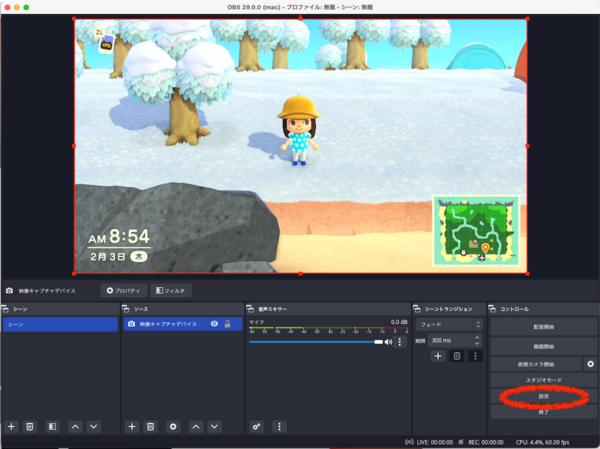The width and height of the screenshot is (600, 449).
Task: Remove selected scene with trash icon
Action: (x=29, y=426)
